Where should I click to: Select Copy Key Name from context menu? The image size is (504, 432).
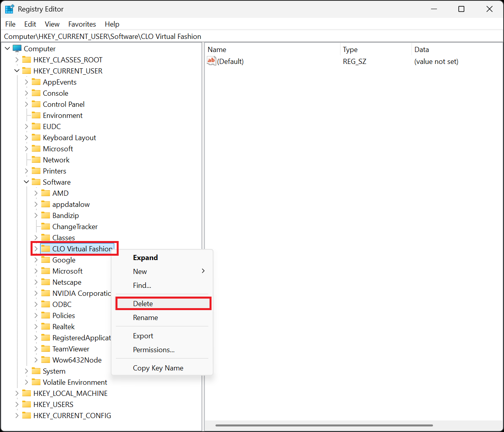tap(158, 368)
